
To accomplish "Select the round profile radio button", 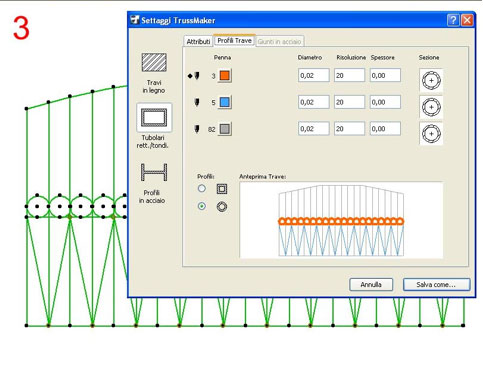I will (x=202, y=206).
